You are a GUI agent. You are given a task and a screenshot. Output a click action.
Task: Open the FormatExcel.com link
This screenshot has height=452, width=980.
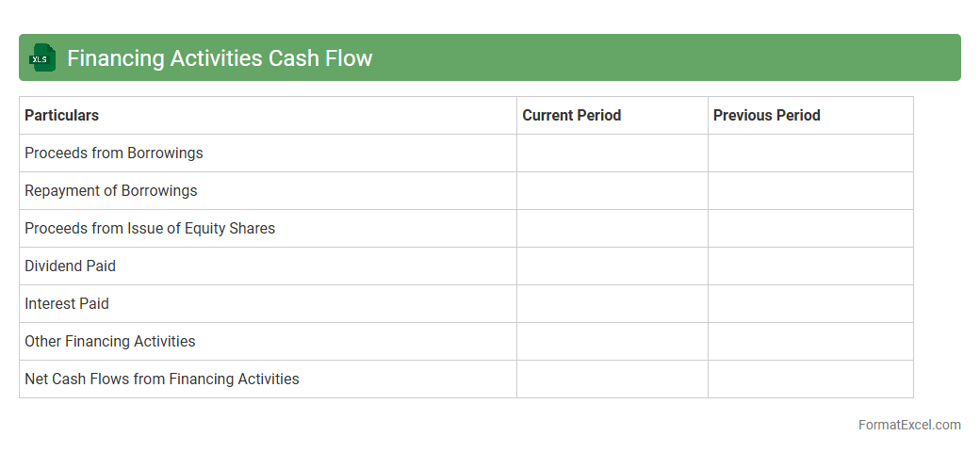pos(908,425)
